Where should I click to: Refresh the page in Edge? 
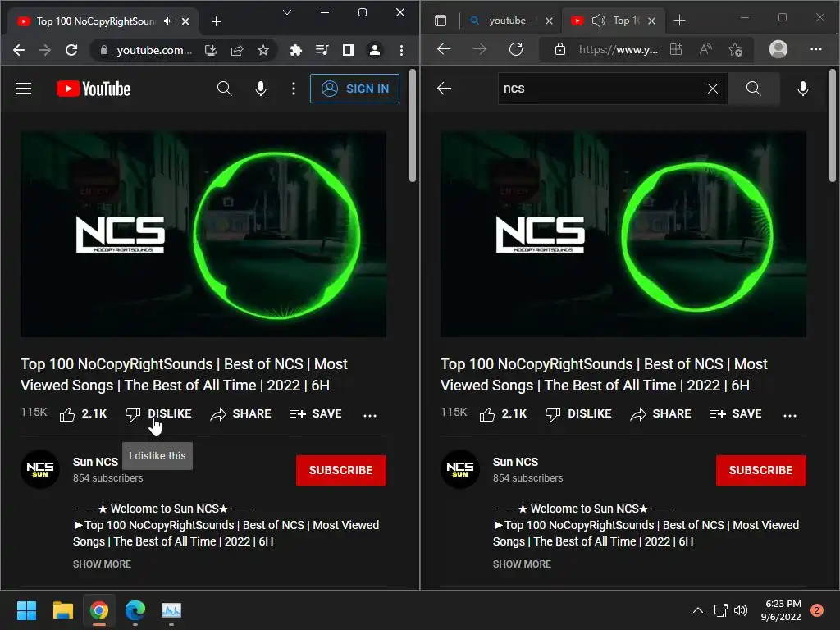(x=516, y=49)
